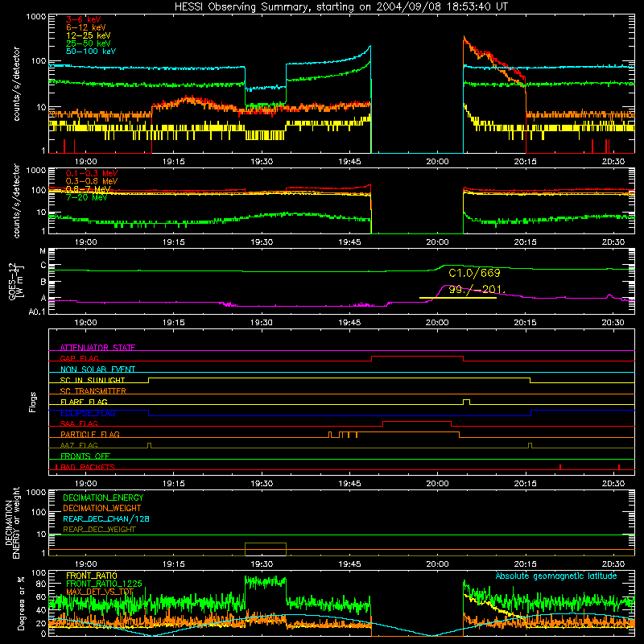The width and height of the screenshot is (644, 644).
Task: Click the vertical Flags axis label
Action: pos(33,402)
